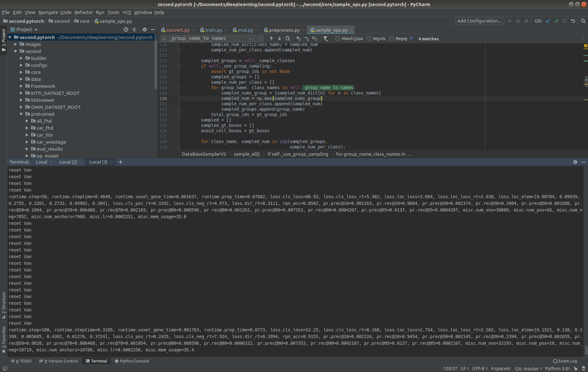This screenshot has width=588, height=372.
Task: Click the collapse all icon in Project panel
Action: (x=134, y=29)
